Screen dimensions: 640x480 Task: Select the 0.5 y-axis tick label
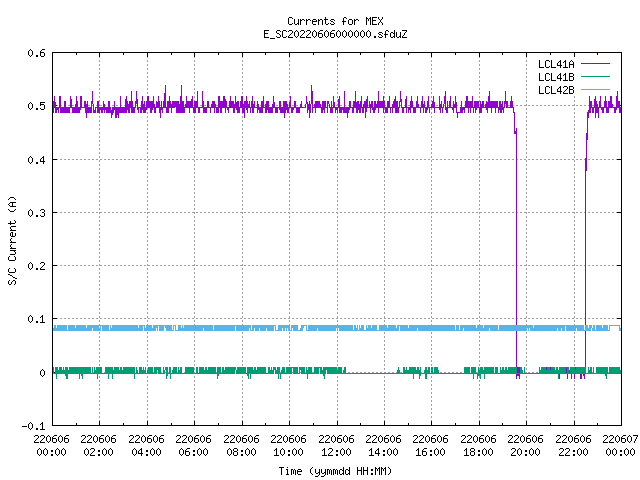pos(36,106)
